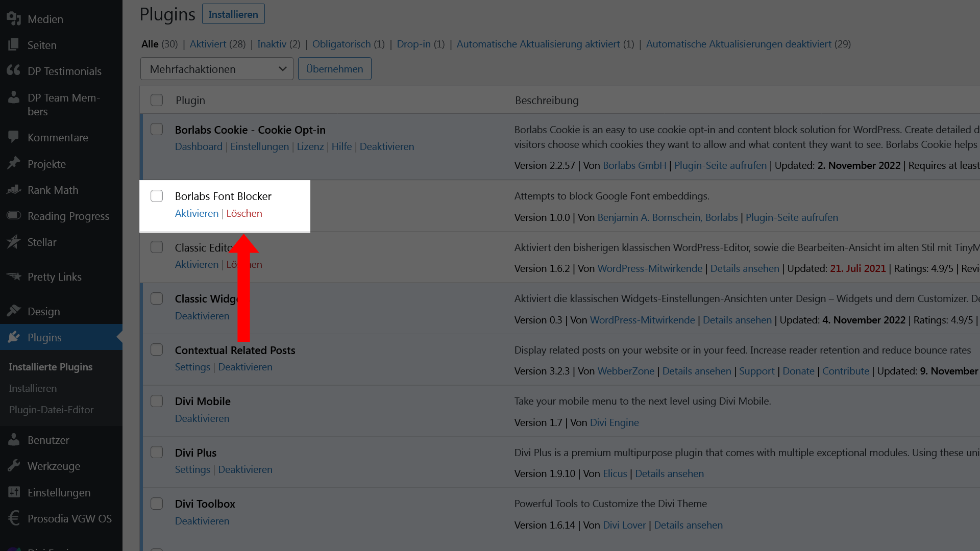Check the Borlabs Font Blocker checkbox
The image size is (980, 551).
[x=157, y=196]
